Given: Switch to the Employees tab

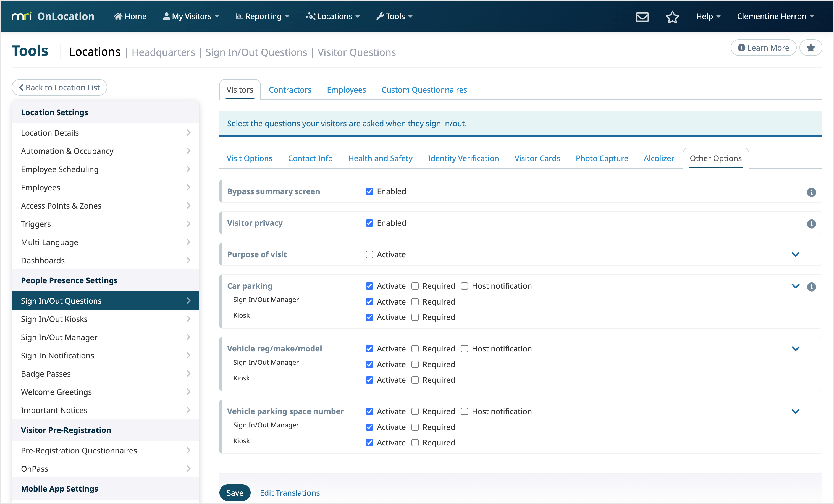Looking at the screenshot, I should pyautogui.click(x=346, y=90).
